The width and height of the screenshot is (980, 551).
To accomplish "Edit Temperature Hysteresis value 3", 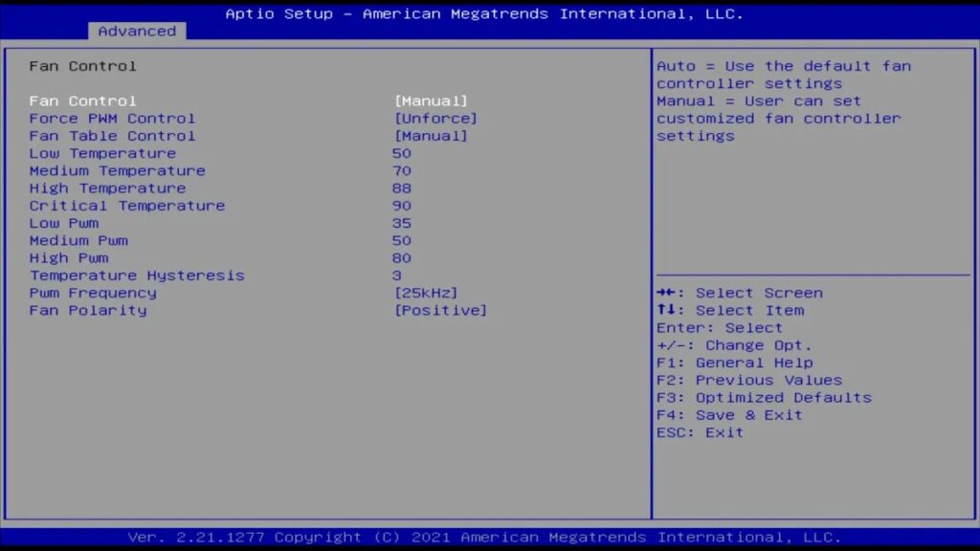I will click(397, 275).
